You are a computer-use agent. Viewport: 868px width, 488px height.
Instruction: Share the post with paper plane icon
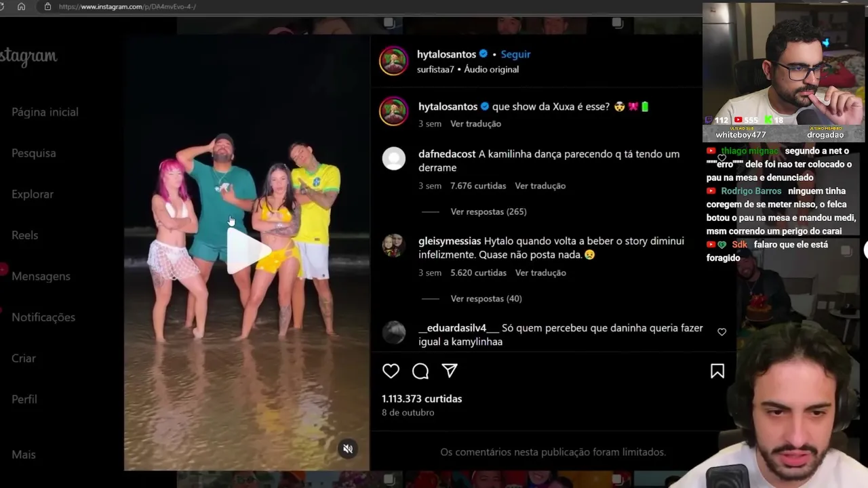pyautogui.click(x=450, y=371)
